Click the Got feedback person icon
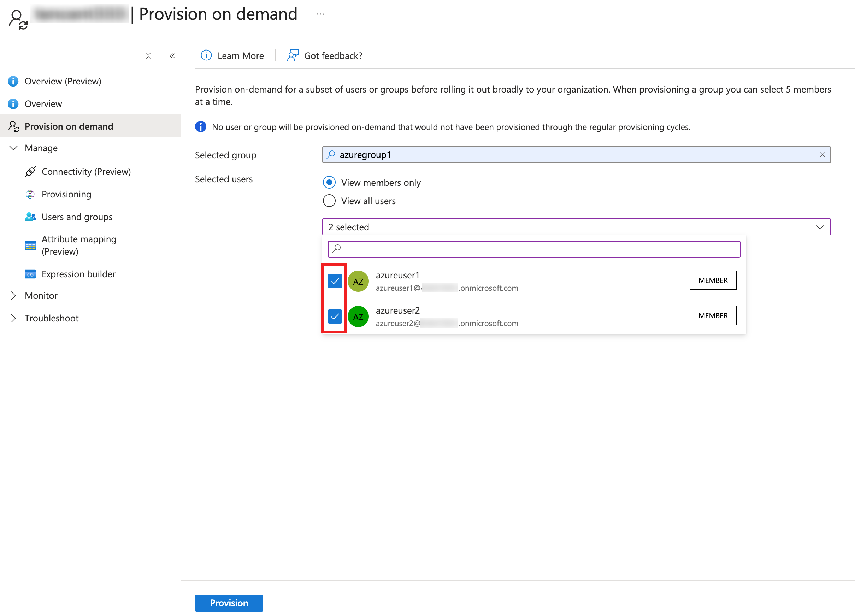855x616 pixels. [293, 55]
